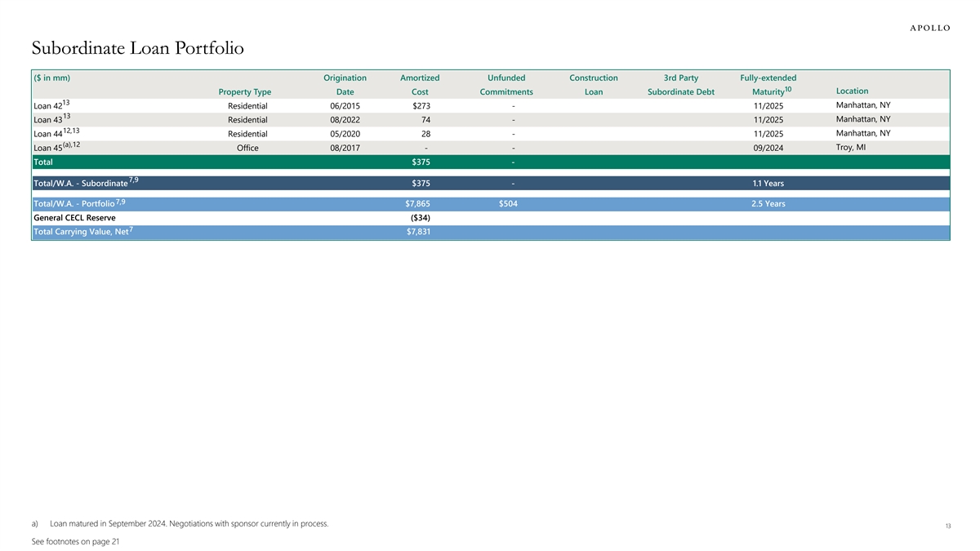Click the Property Type column header
Image resolution: width=980 pixels, height=551 pixels.
[x=245, y=92]
